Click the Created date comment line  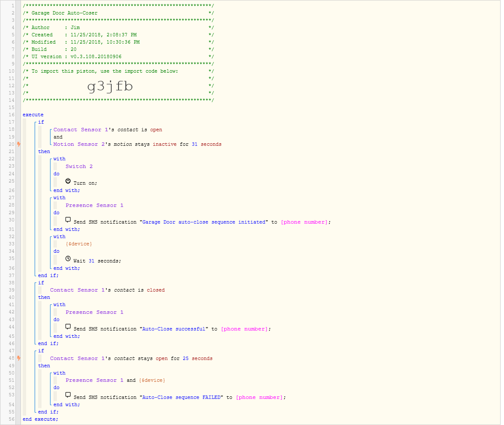(x=118, y=35)
